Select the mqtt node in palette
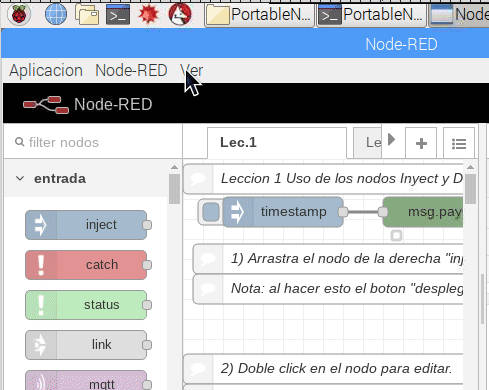Screen dimensions: 489x390 click(86, 380)
